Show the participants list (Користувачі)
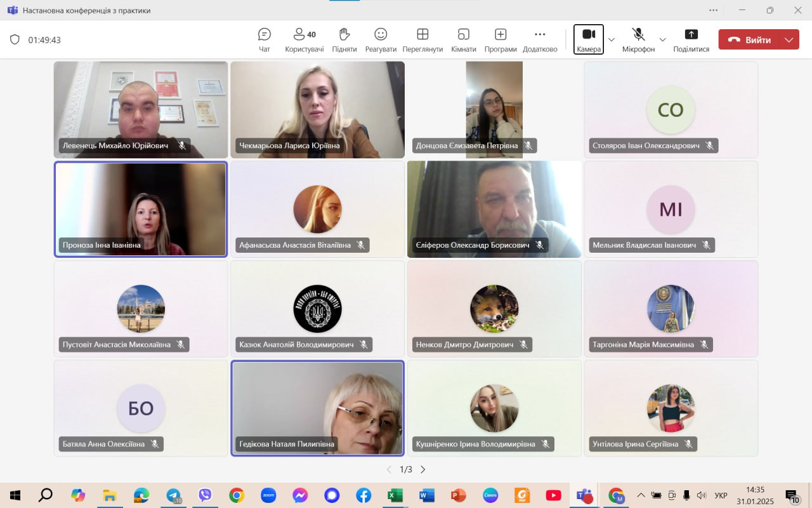812x508 pixels. click(304, 40)
